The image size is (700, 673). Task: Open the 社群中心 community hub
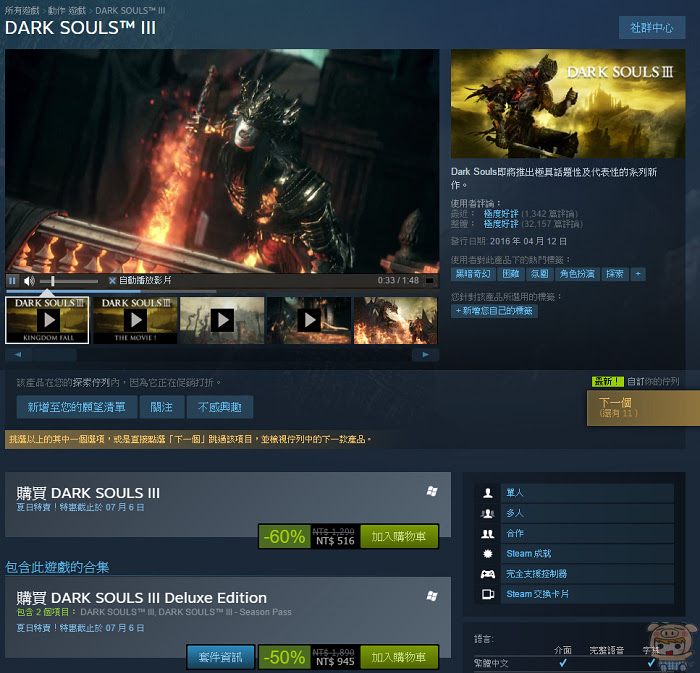click(652, 28)
